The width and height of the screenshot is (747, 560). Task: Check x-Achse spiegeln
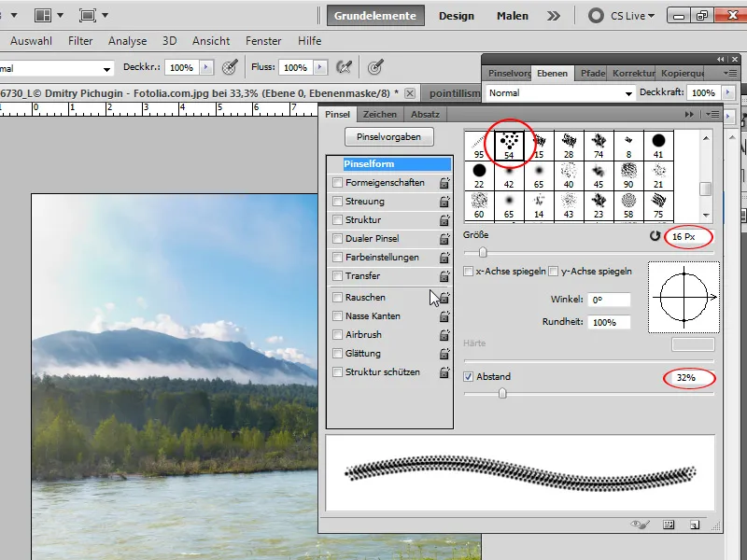point(469,272)
